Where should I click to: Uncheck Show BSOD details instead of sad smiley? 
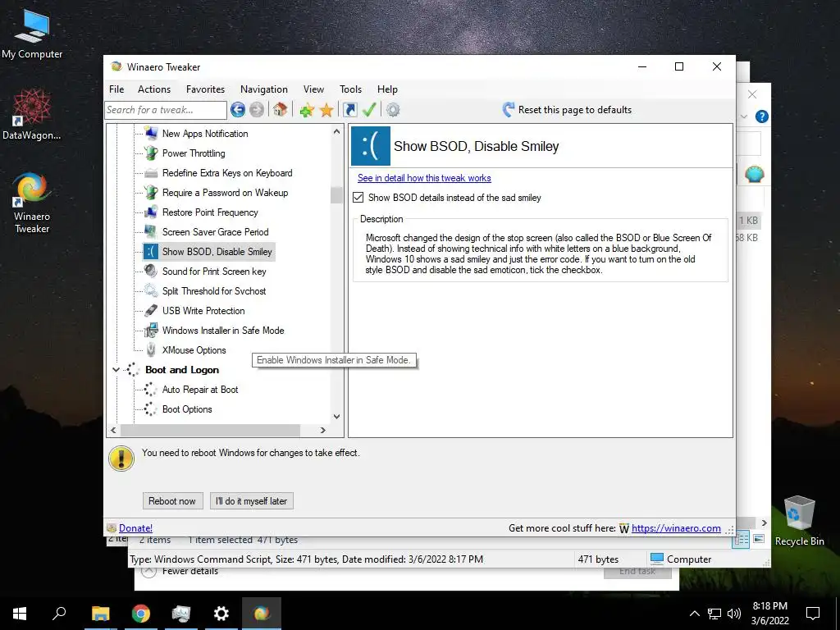click(358, 198)
